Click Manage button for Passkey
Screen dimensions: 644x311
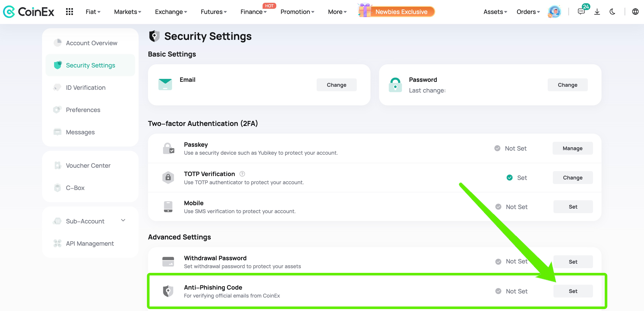(573, 148)
